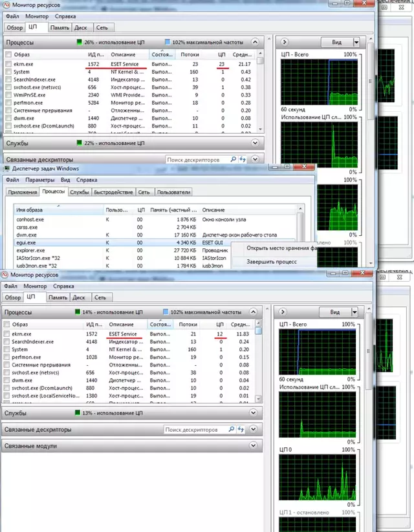
Task: Tick SearchIndexer.exe checkbox in 14% CPU monitor
Action: coord(7,342)
